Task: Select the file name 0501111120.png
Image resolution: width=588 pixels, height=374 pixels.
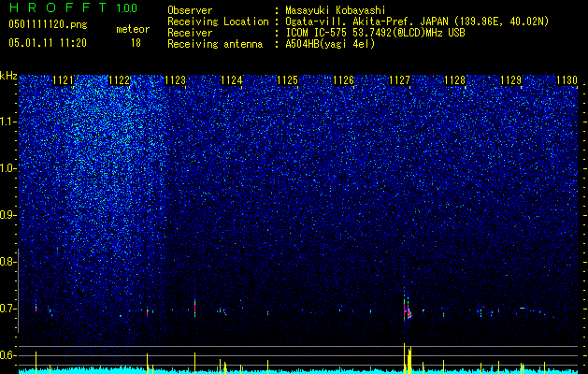Action: coord(48,25)
